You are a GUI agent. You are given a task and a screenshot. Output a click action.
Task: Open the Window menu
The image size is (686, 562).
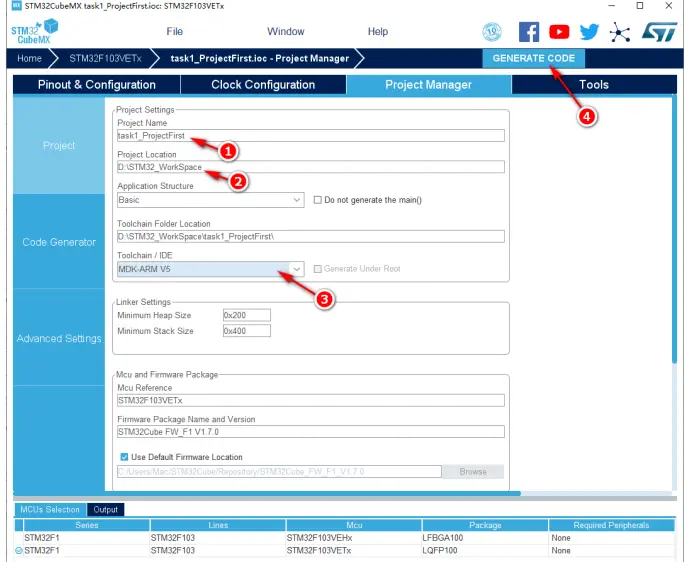point(286,31)
